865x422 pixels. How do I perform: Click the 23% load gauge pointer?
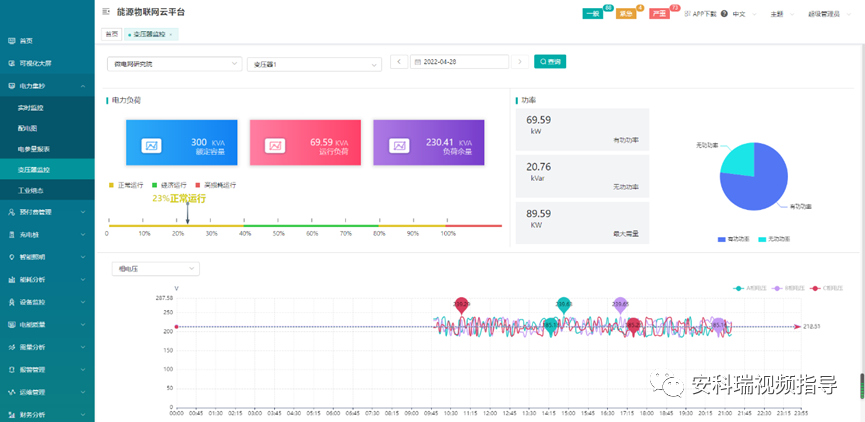pos(188,213)
